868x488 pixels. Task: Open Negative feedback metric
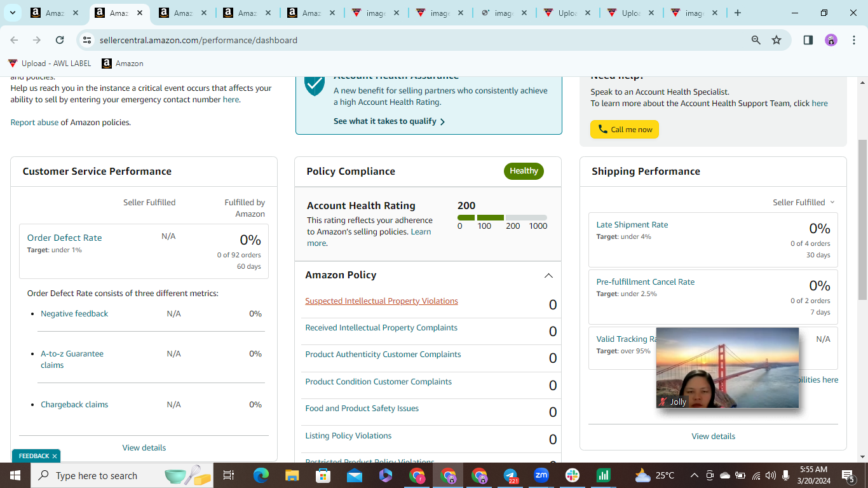[x=74, y=313]
